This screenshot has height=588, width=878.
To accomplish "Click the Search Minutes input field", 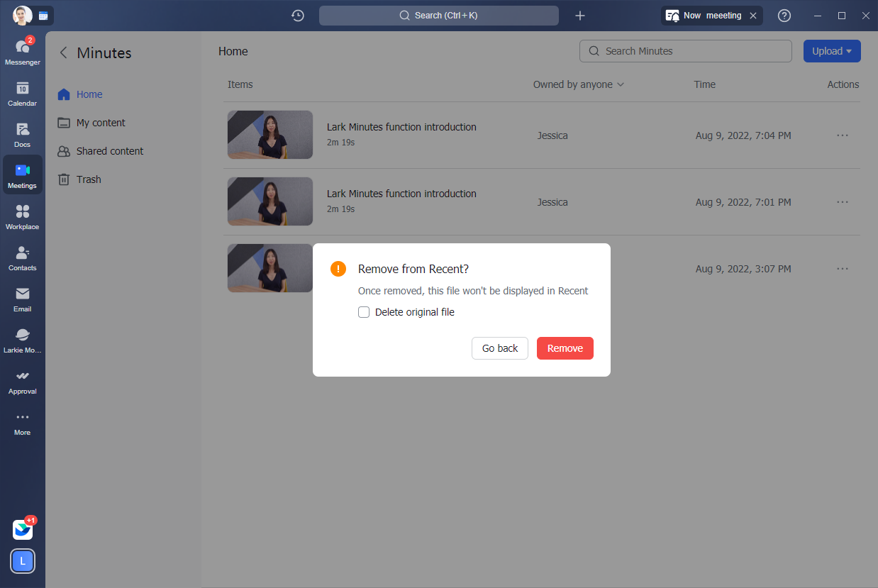I will point(685,51).
